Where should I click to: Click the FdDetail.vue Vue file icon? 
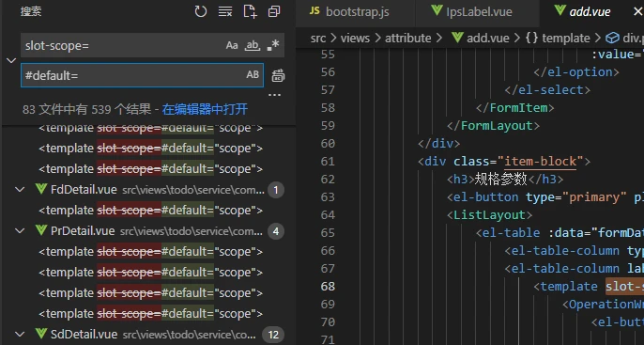[40, 189]
